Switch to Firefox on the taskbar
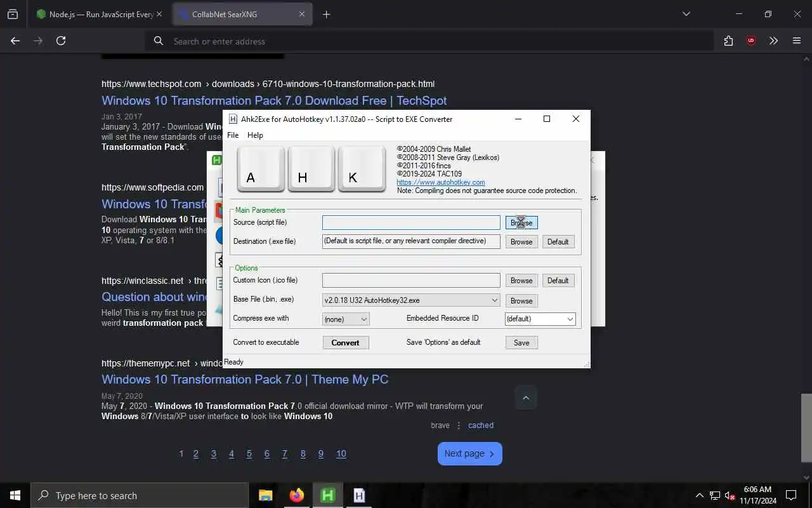Screen dimensions: 812x508 [x=296, y=495]
